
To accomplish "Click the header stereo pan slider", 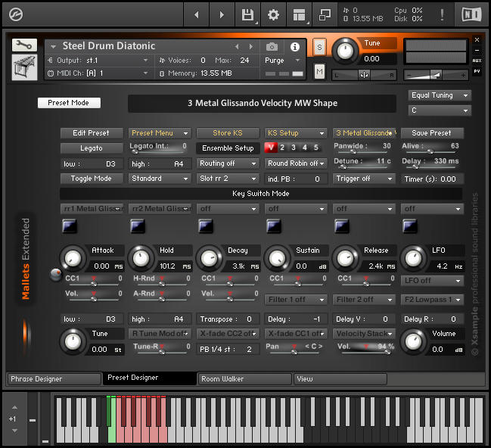I will [x=364, y=75].
